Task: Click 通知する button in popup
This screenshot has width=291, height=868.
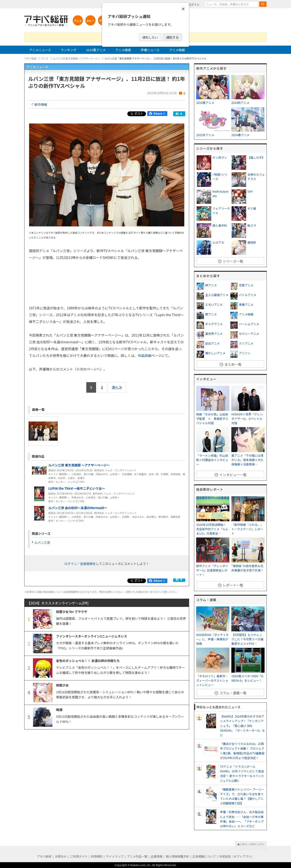Action: pos(172,37)
